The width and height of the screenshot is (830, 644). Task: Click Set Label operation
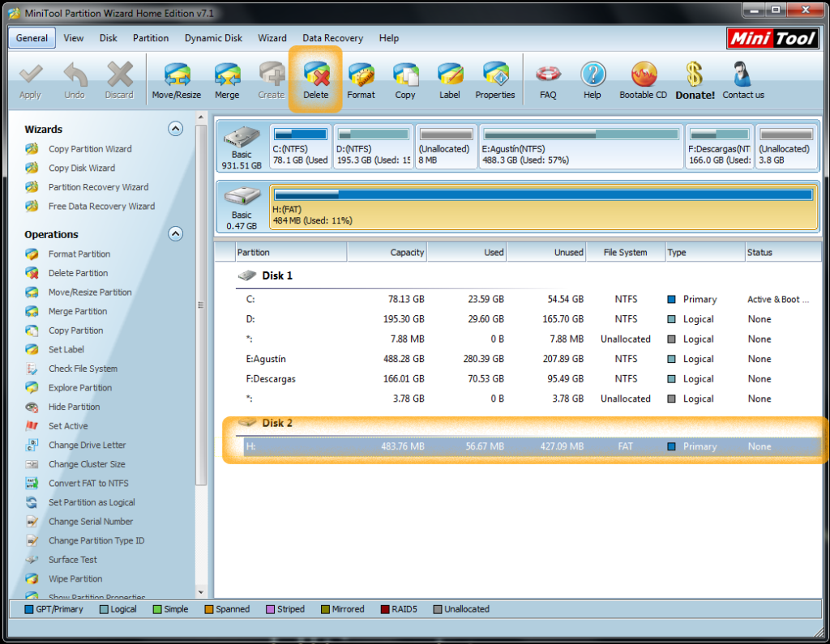point(66,349)
